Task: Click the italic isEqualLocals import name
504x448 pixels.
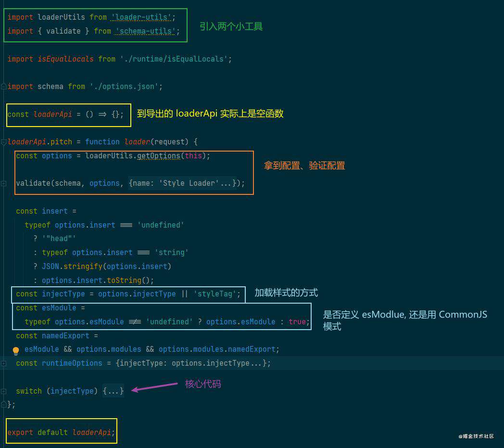Action: [65, 59]
